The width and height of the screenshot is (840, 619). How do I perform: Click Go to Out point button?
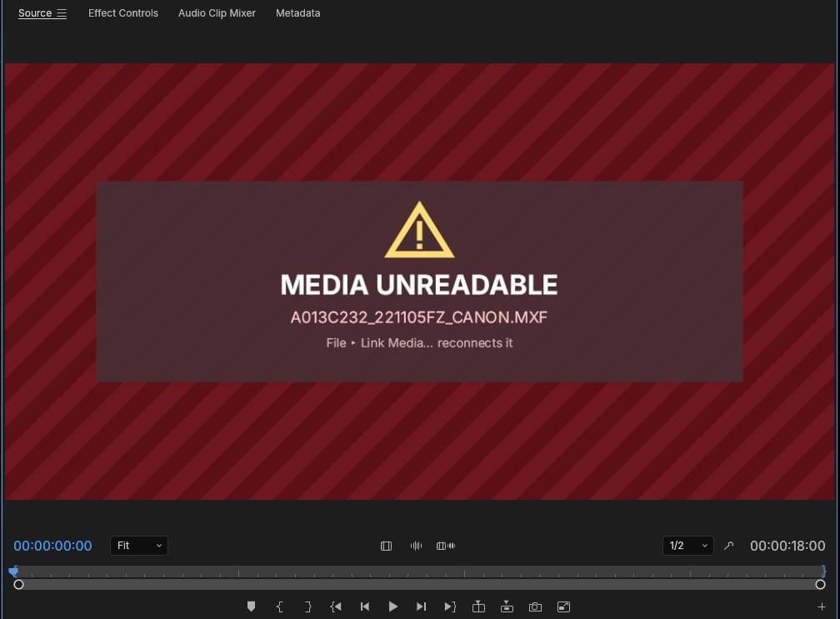[x=450, y=607]
